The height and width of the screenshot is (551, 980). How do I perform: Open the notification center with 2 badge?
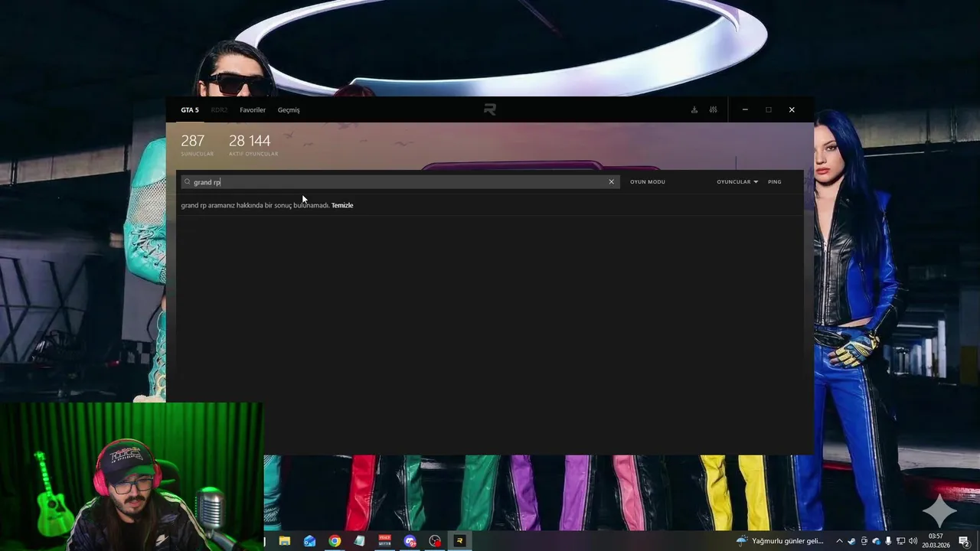pyautogui.click(x=964, y=541)
